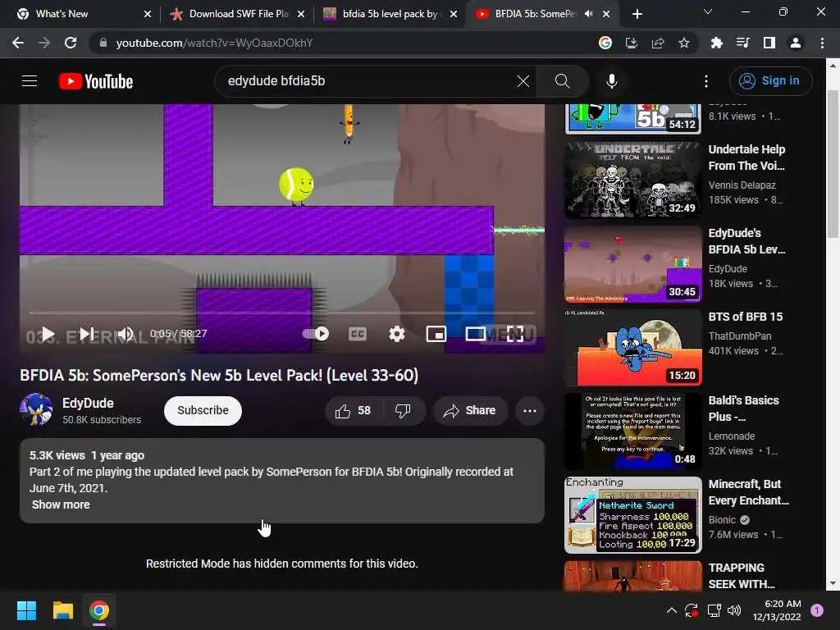The width and height of the screenshot is (840, 630).
Task: Expand description with Show more
Action: click(61, 504)
